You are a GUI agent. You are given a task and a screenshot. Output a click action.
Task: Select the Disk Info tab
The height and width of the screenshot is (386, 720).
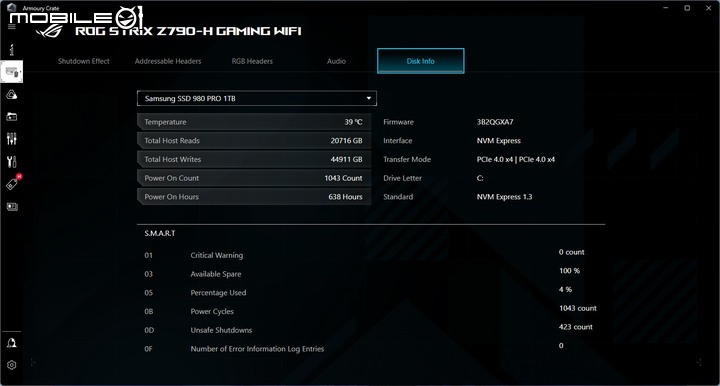click(x=421, y=61)
